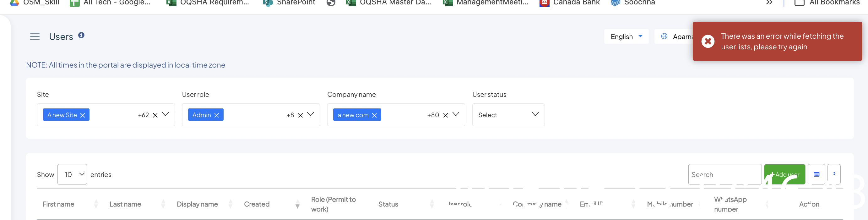
Task: Clear all selected Company name filters
Action: point(445,115)
